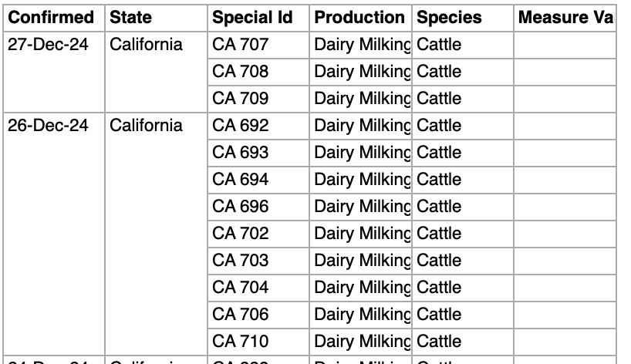
Task: Click Cattle cell in CA 706 row
Action: (x=463, y=315)
